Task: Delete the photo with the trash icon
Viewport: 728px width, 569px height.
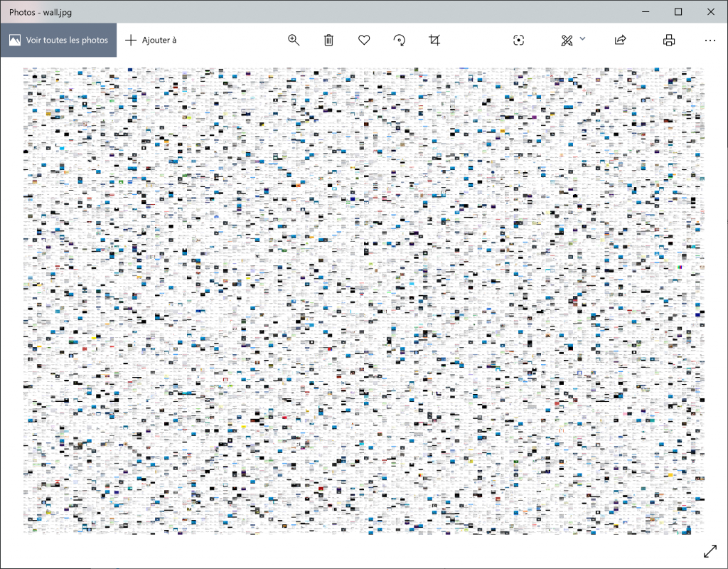Action: tap(328, 40)
